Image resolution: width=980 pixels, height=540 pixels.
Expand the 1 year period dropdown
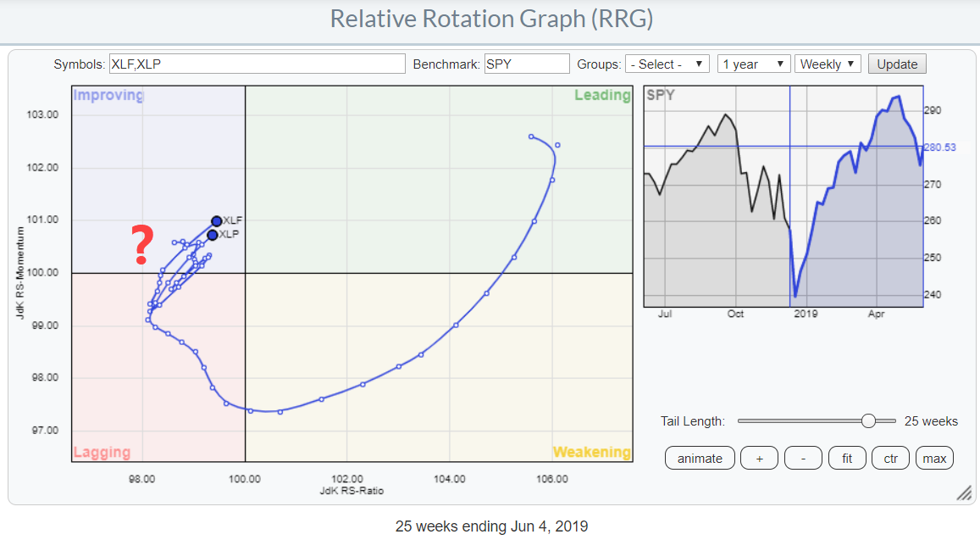[x=753, y=64]
